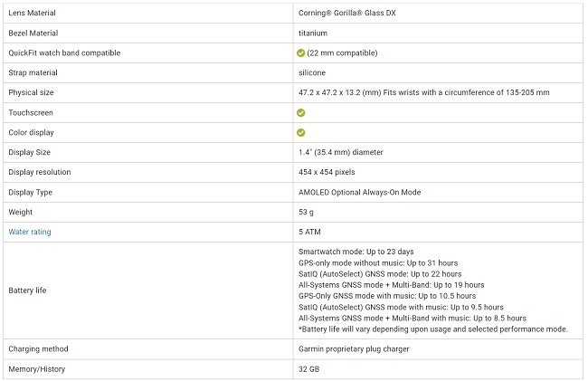Image resolution: width=588 pixels, height=381 pixels.
Task: Click the Touchscreen green checkmark icon
Action: (301, 113)
